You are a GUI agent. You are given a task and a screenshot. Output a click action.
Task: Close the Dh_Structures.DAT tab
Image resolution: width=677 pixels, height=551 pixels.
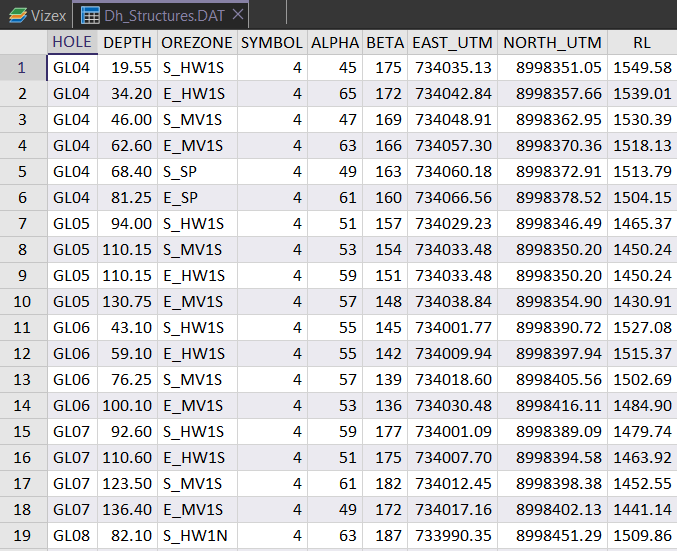click(238, 15)
